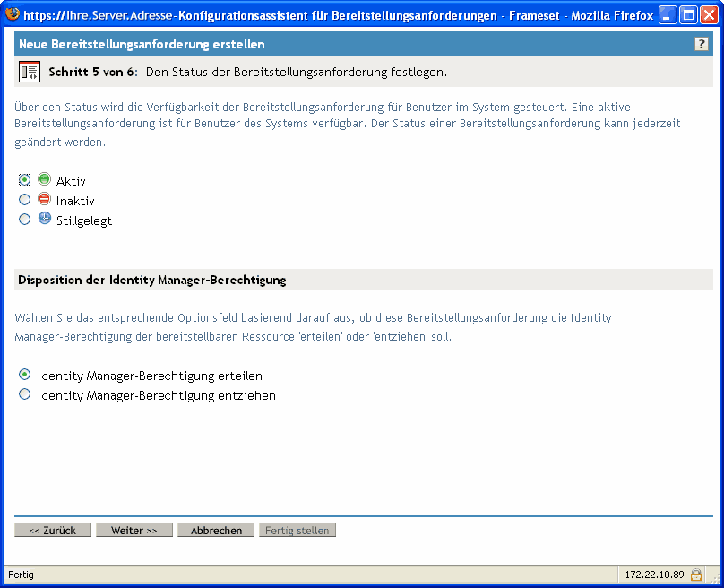Click the Stillgelegt label text
The image size is (724, 588).
point(84,220)
